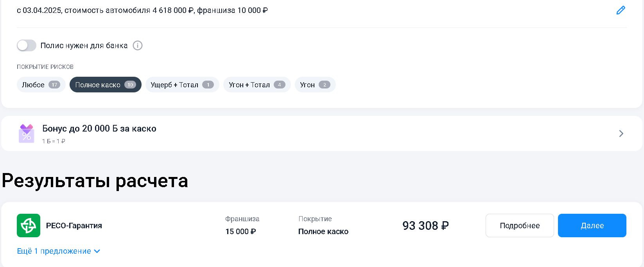The width and height of the screenshot is (644, 267).
Task: Click the chevron next to 'Ещё 1 предложение'
Action: 97,251
